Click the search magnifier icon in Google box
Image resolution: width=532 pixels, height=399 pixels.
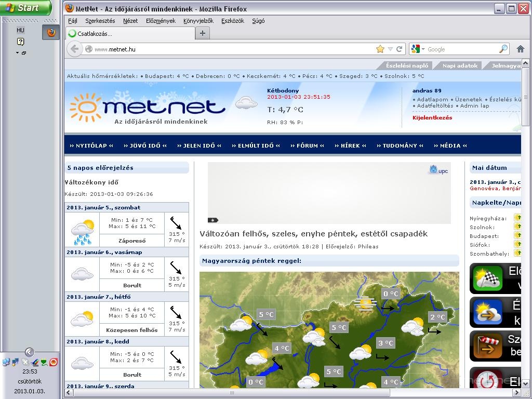click(x=503, y=49)
